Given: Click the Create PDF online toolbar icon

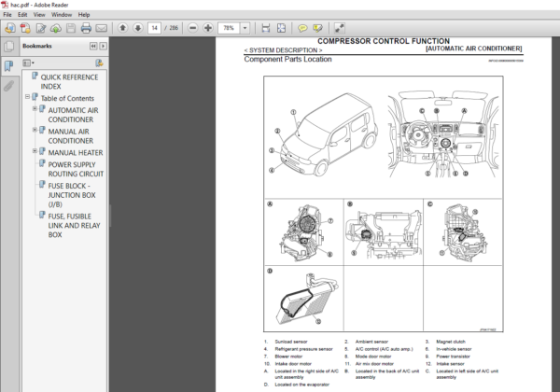Looking at the screenshot, I should pos(25,28).
